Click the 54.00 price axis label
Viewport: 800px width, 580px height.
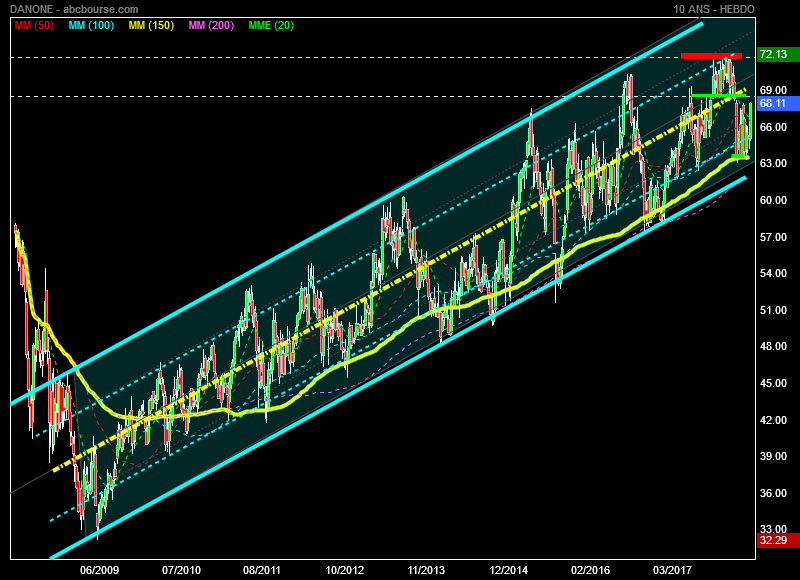(x=773, y=273)
